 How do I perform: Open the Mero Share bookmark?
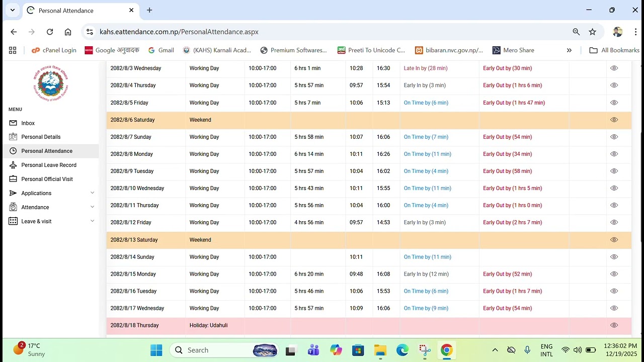click(x=513, y=50)
